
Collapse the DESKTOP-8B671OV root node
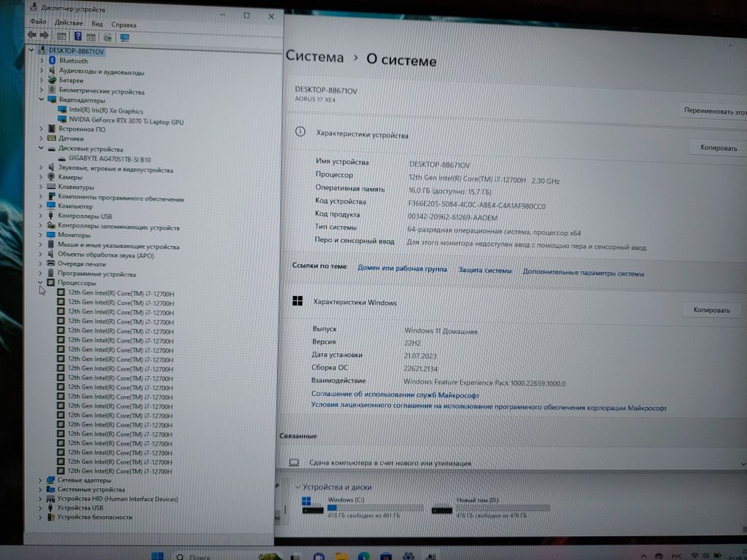click(x=31, y=50)
